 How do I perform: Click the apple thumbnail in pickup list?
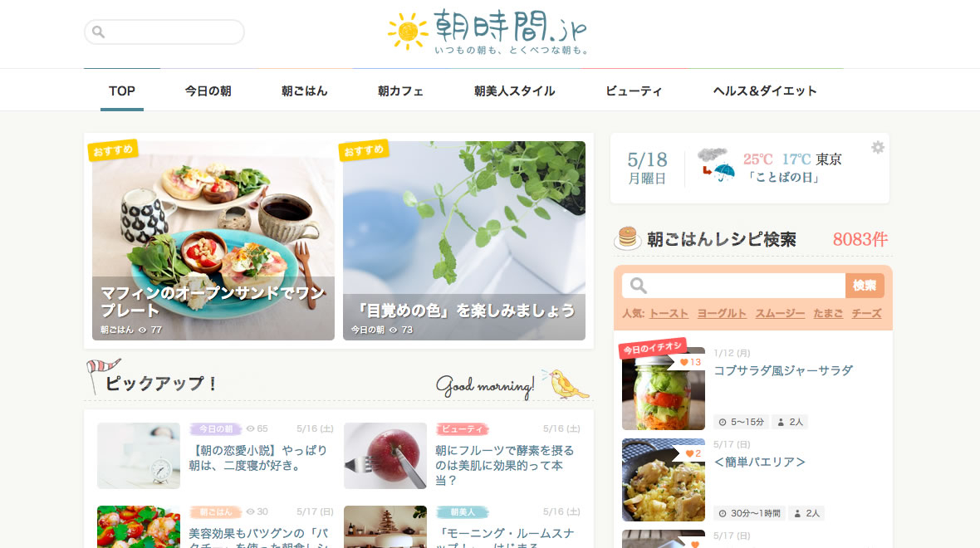pos(385,456)
